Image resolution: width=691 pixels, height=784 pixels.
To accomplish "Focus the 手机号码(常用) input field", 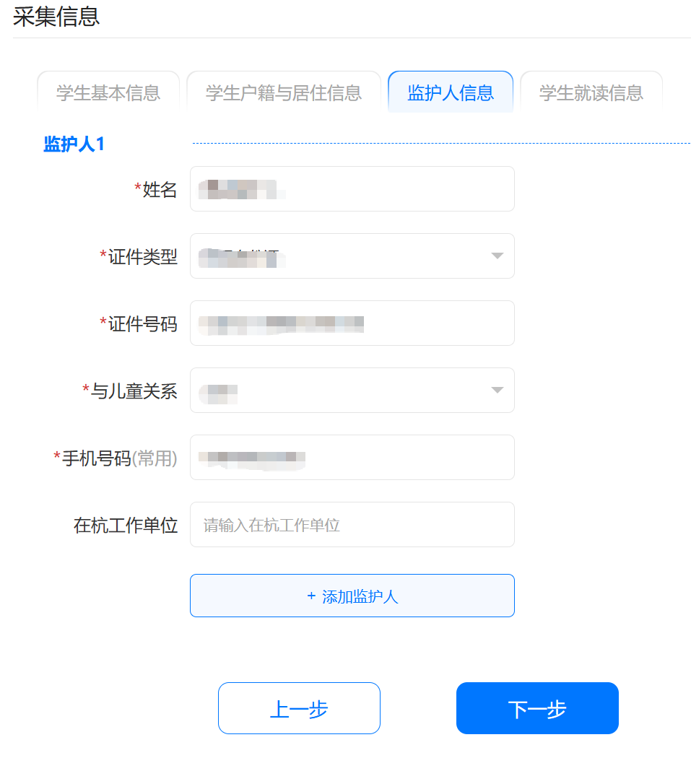I will (352, 458).
